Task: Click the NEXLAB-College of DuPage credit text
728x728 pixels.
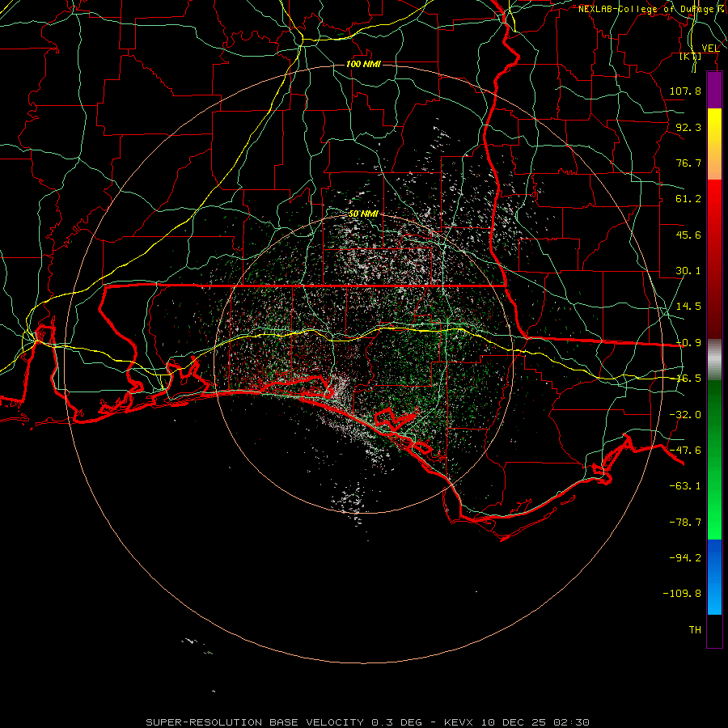Action: tap(652, 9)
